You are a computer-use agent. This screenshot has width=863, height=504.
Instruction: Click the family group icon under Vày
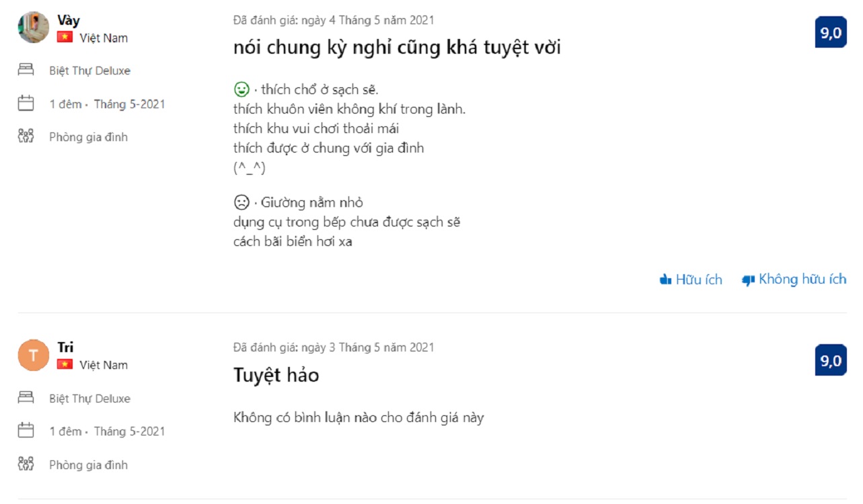click(x=26, y=136)
